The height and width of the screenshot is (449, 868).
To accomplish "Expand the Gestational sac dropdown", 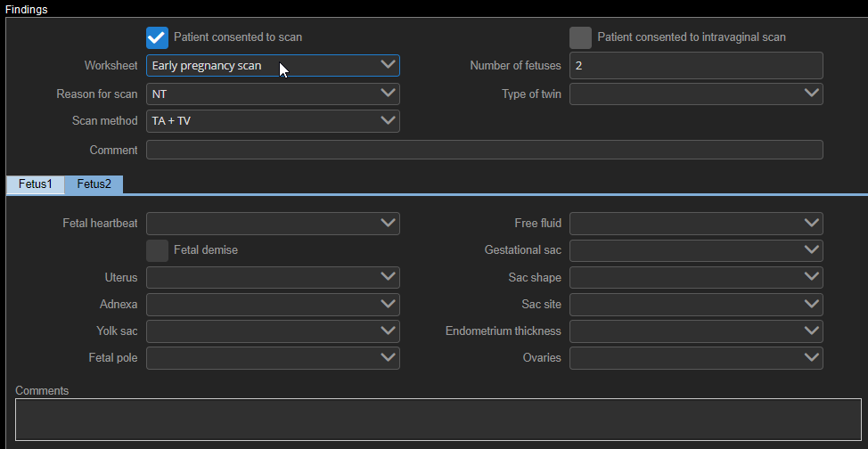I will pyautogui.click(x=695, y=250).
